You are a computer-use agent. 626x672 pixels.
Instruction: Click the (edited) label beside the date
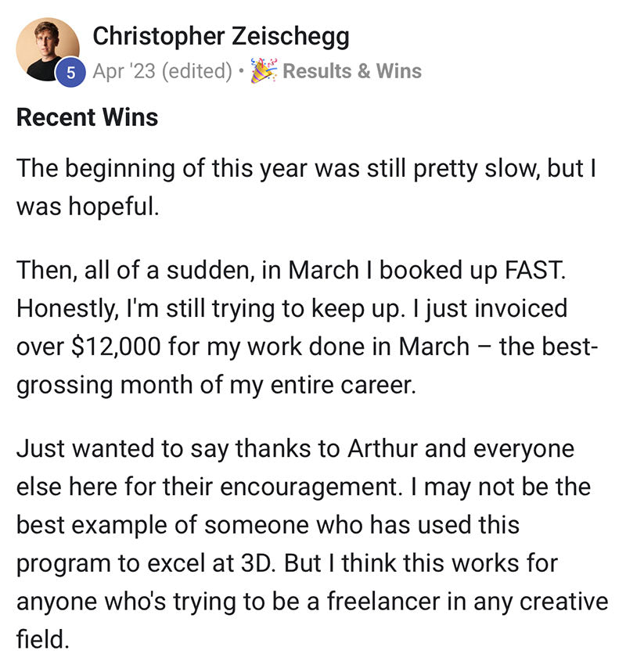(197, 70)
